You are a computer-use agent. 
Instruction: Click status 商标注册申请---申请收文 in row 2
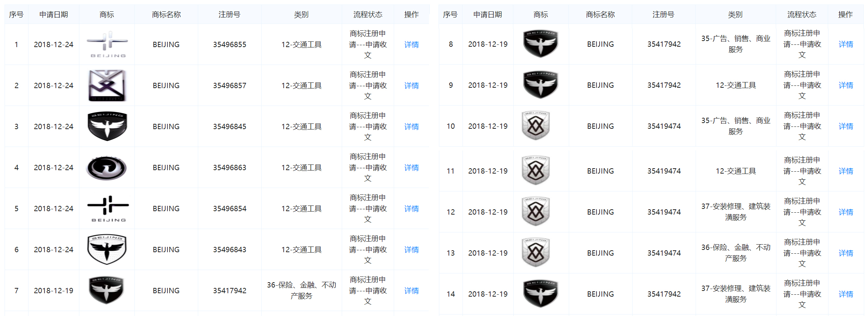point(368,85)
